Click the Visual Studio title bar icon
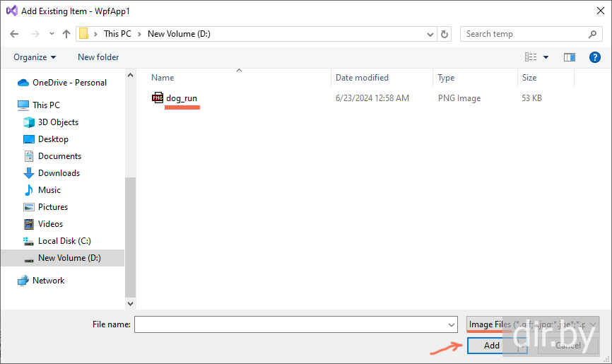 click(12, 11)
